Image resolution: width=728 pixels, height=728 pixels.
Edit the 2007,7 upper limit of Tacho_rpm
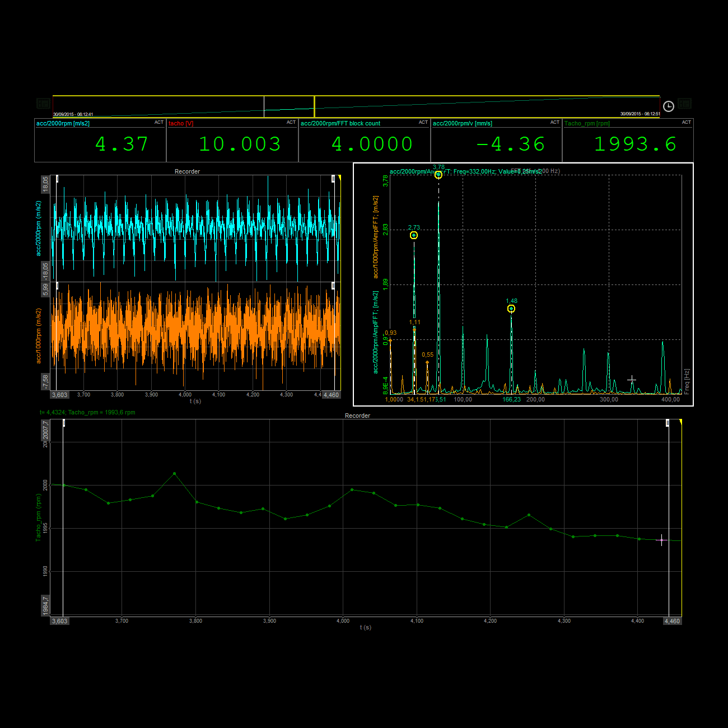click(45, 431)
